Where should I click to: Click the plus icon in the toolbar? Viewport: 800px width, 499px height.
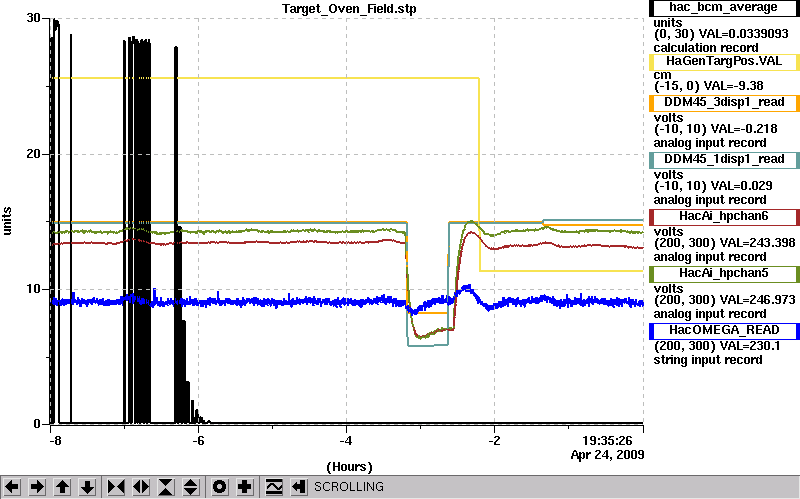245,487
